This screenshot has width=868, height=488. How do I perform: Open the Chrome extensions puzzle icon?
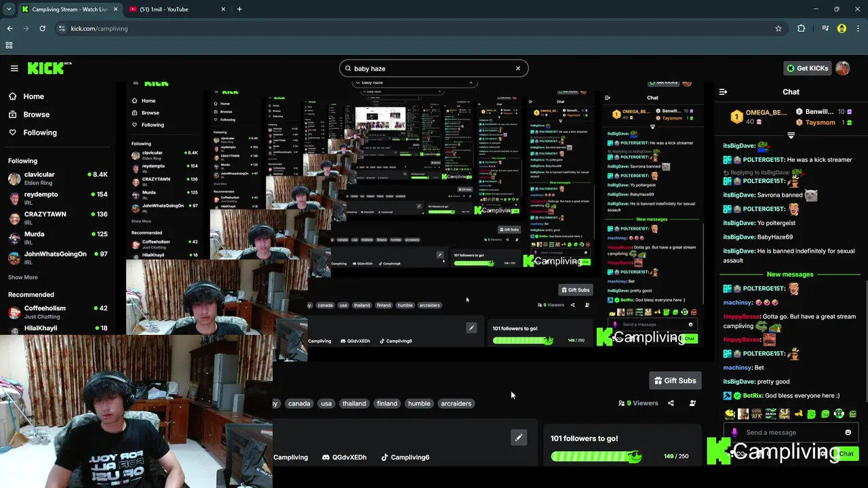pos(802,28)
